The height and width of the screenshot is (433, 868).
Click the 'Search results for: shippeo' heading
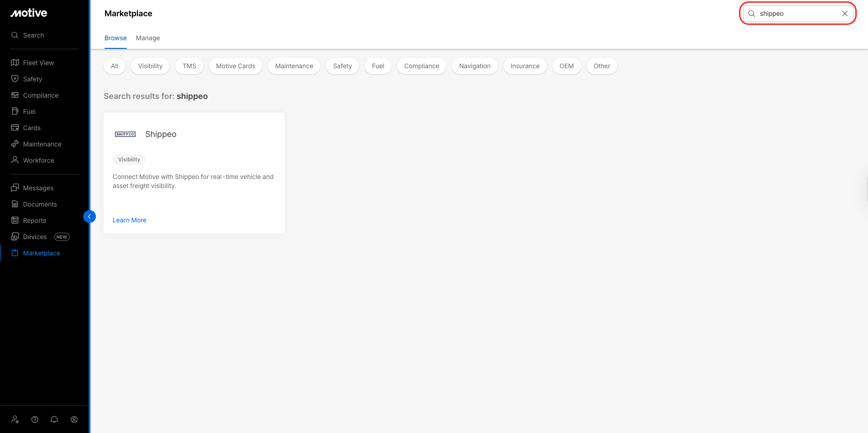point(156,96)
